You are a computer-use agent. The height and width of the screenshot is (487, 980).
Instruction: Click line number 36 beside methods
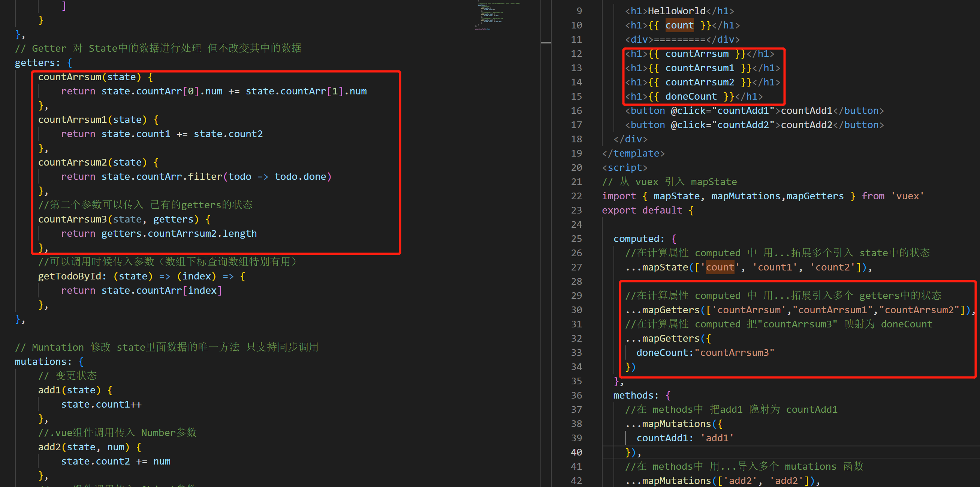[576, 395]
